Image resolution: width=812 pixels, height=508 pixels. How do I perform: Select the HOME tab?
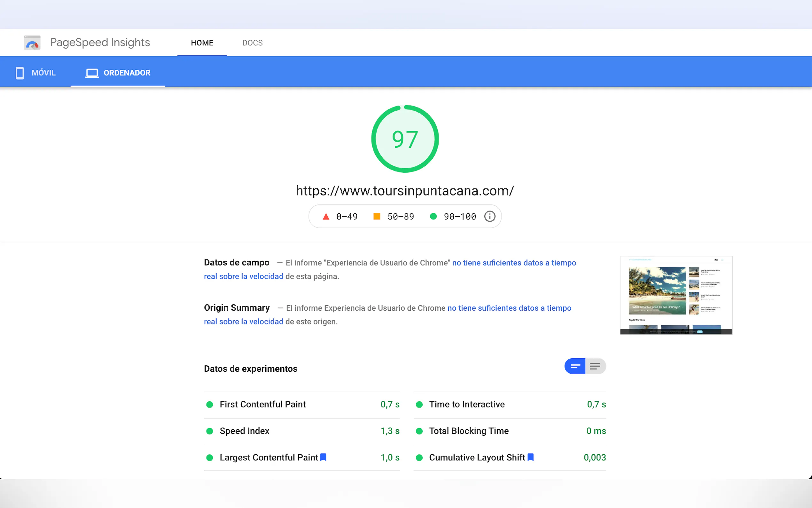coord(202,43)
